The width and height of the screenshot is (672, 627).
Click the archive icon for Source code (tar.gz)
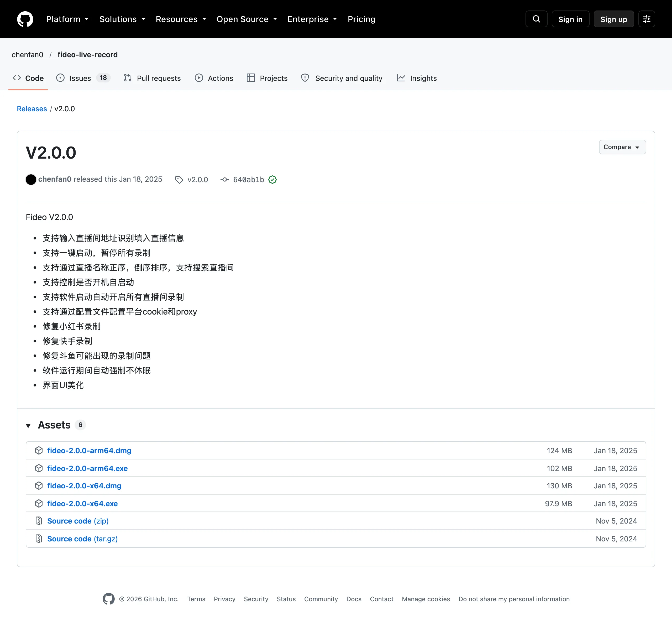pyautogui.click(x=39, y=539)
